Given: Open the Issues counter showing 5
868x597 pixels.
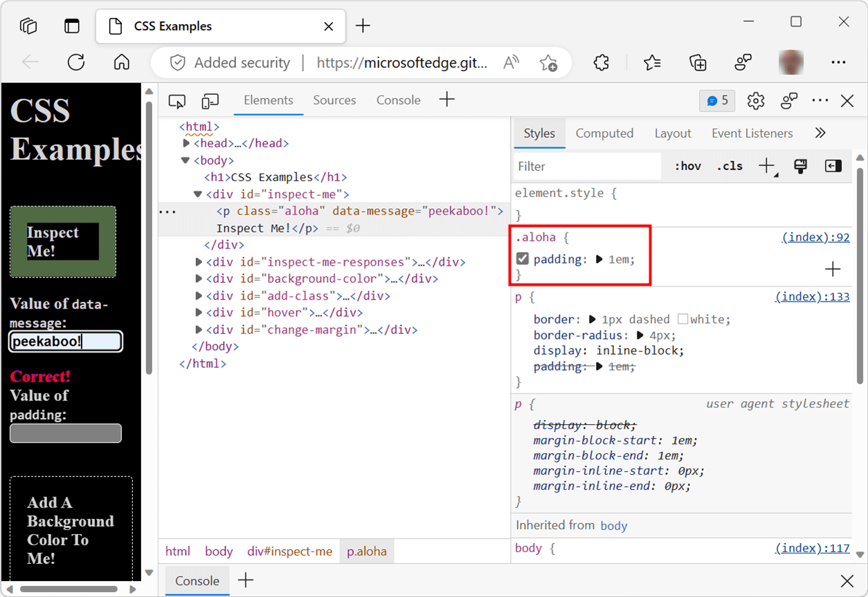Looking at the screenshot, I should [717, 100].
